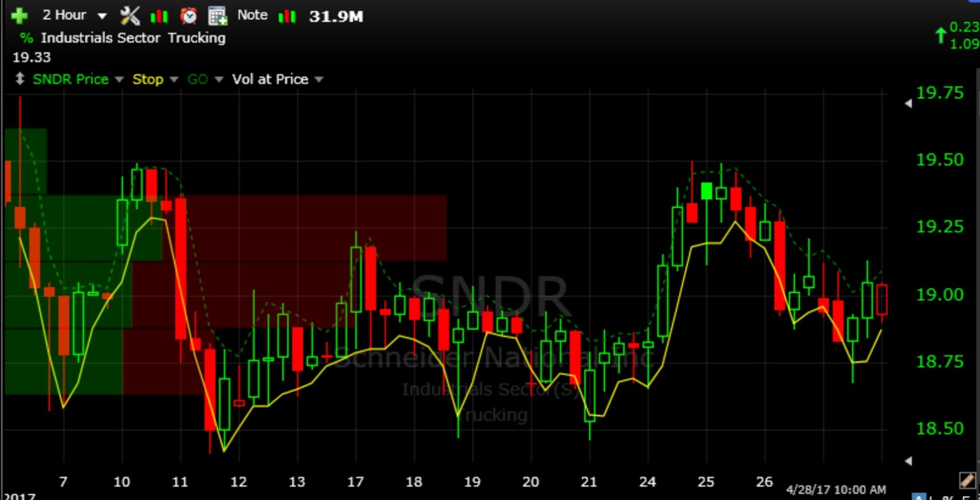Click the date label 25 on time axis

(x=706, y=482)
